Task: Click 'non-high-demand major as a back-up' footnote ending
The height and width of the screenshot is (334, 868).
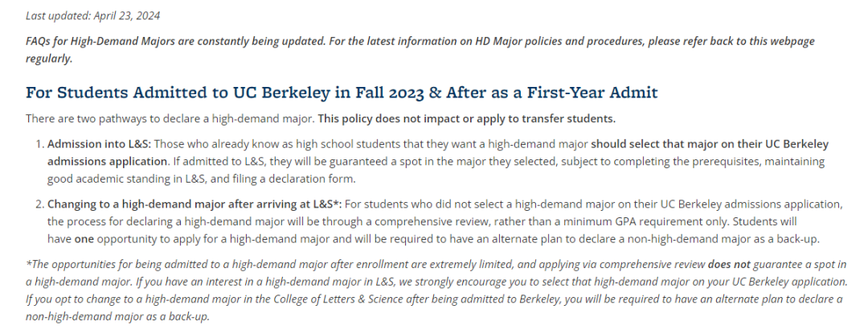Action: [x=117, y=317]
